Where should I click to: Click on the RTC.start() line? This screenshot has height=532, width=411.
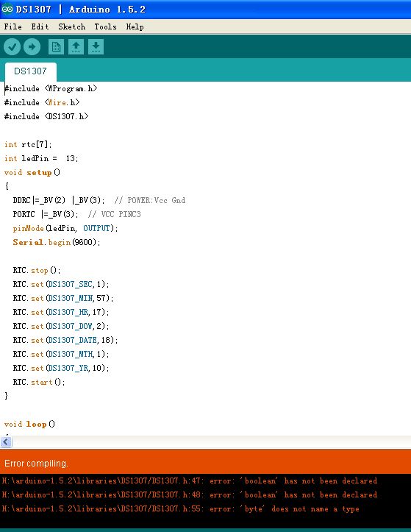(39, 382)
